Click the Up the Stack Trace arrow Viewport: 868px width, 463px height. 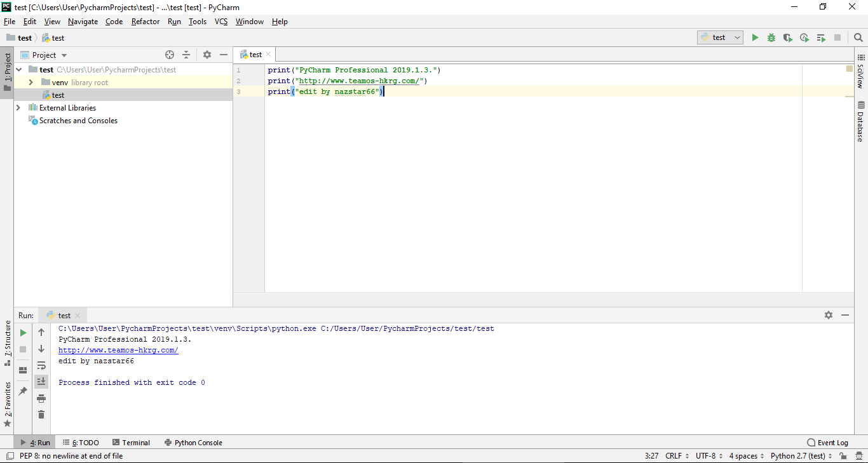point(41,332)
